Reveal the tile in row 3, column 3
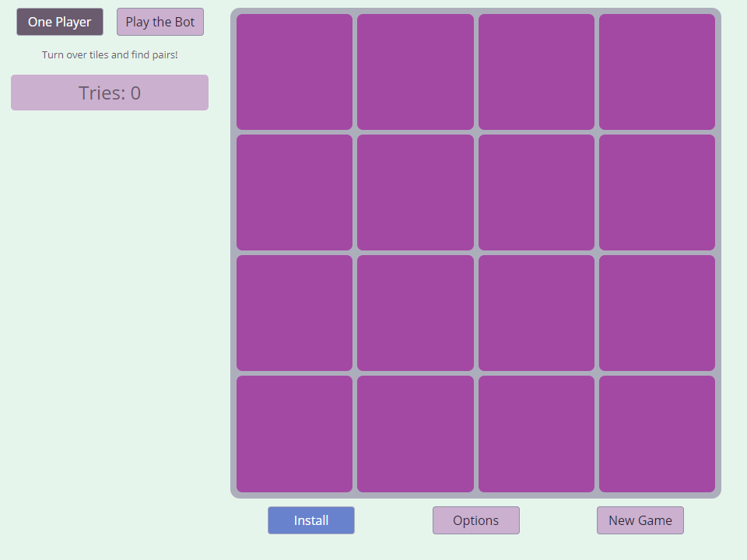 point(536,313)
